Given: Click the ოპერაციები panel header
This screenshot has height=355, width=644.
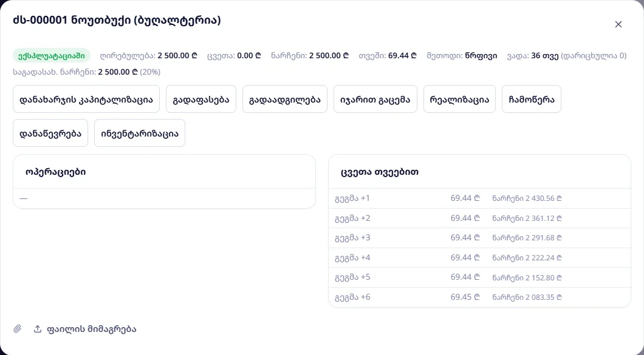Looking at the screenshot, I should pos(164,172).
